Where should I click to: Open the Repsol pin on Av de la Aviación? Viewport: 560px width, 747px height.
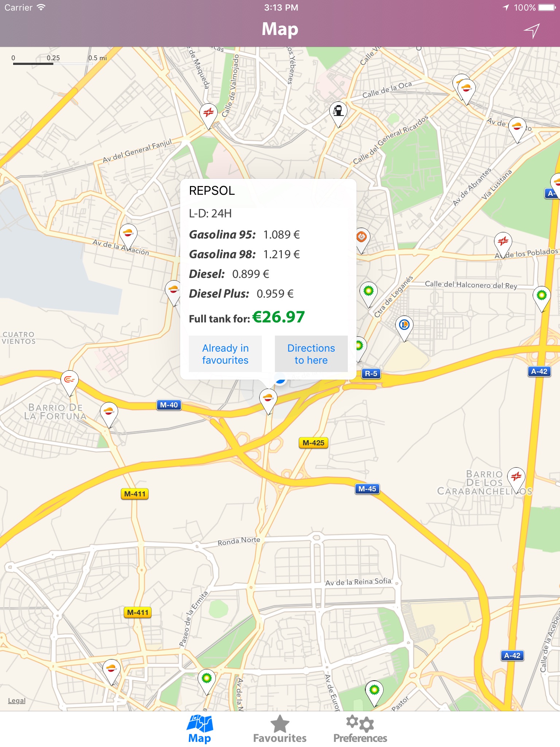click(128, 236)
